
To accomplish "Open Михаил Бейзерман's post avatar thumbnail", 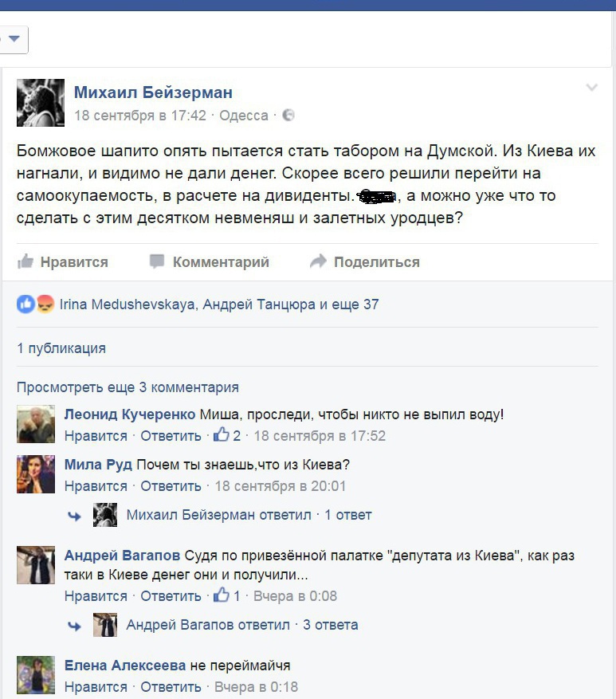I will click(41, 103).
